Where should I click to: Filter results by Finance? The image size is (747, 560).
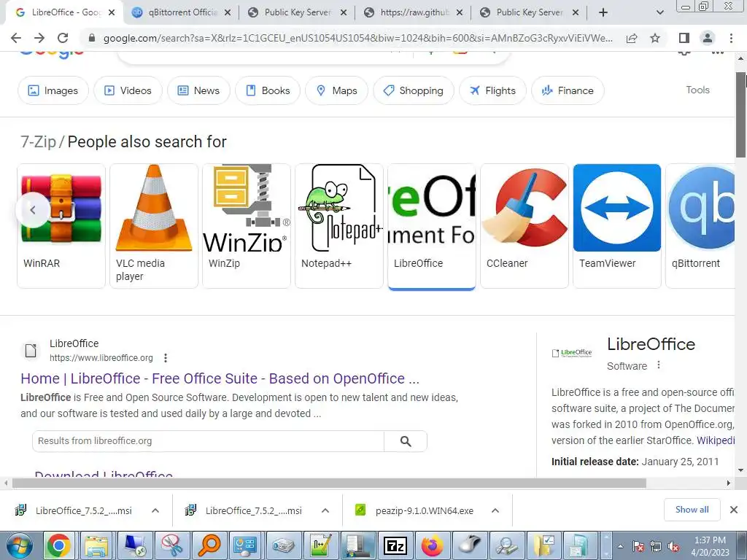568,90
